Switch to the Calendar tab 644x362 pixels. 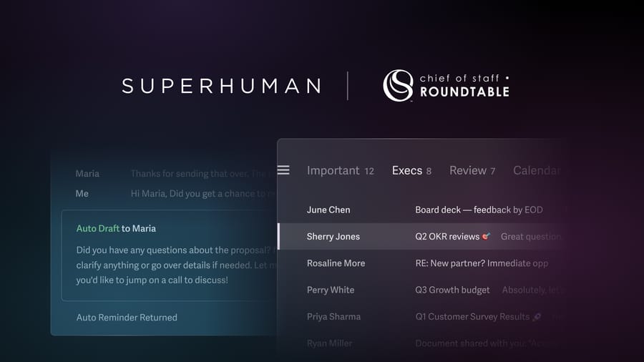click(536, 170)
